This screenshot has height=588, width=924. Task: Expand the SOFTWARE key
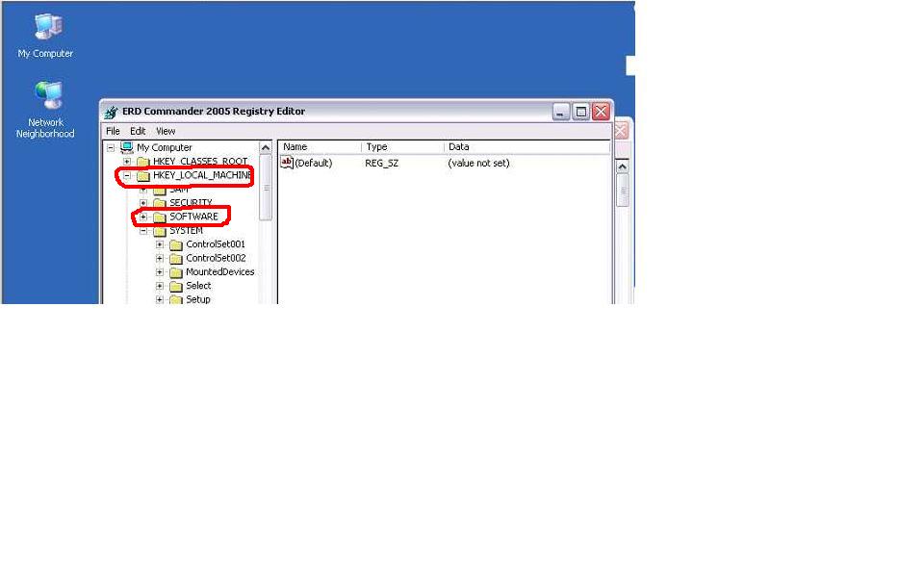pyautogui.click(x=143, y=217)
